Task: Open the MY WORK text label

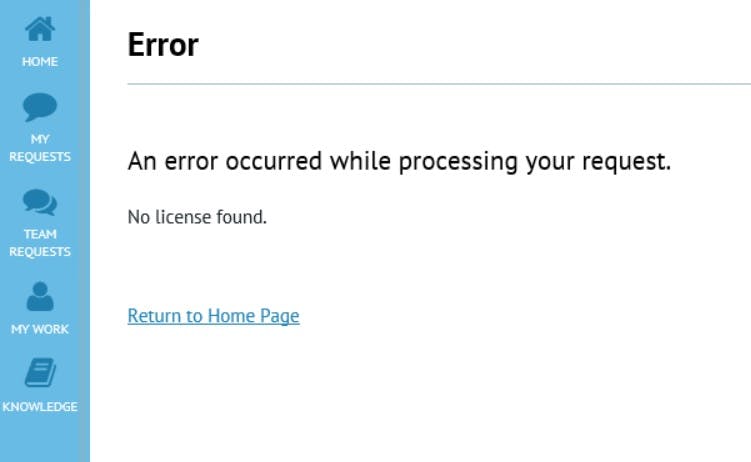Action: click(x=40, y=329)
